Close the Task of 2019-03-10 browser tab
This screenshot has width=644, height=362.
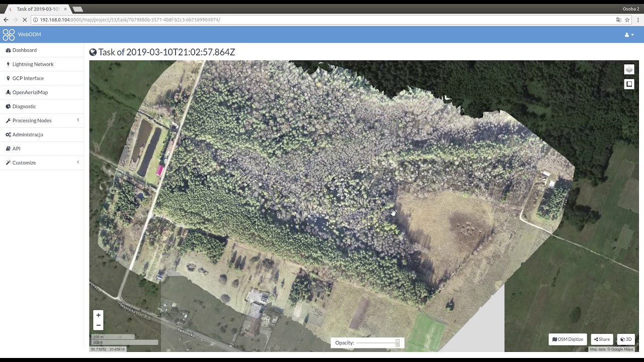pos(65,9)
